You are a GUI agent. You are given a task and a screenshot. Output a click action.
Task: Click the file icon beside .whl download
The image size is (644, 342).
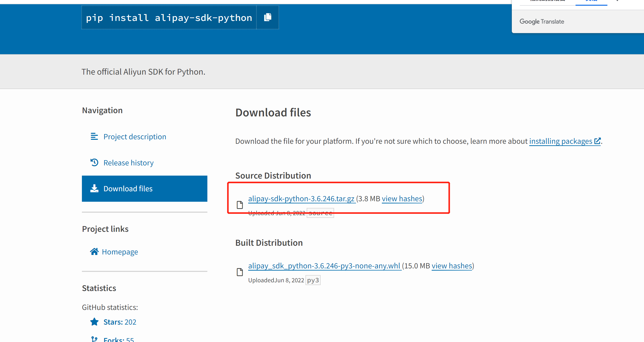[239, 272]
